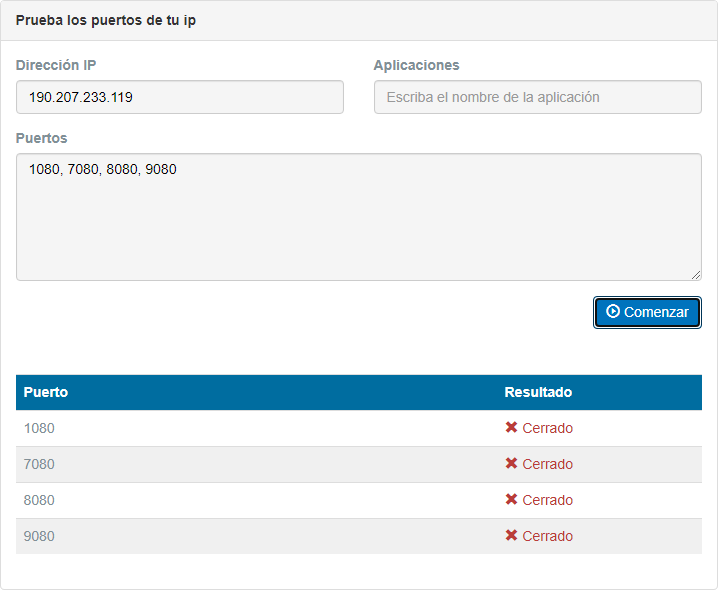Click Cerrado result in the 8080 row

548,500
